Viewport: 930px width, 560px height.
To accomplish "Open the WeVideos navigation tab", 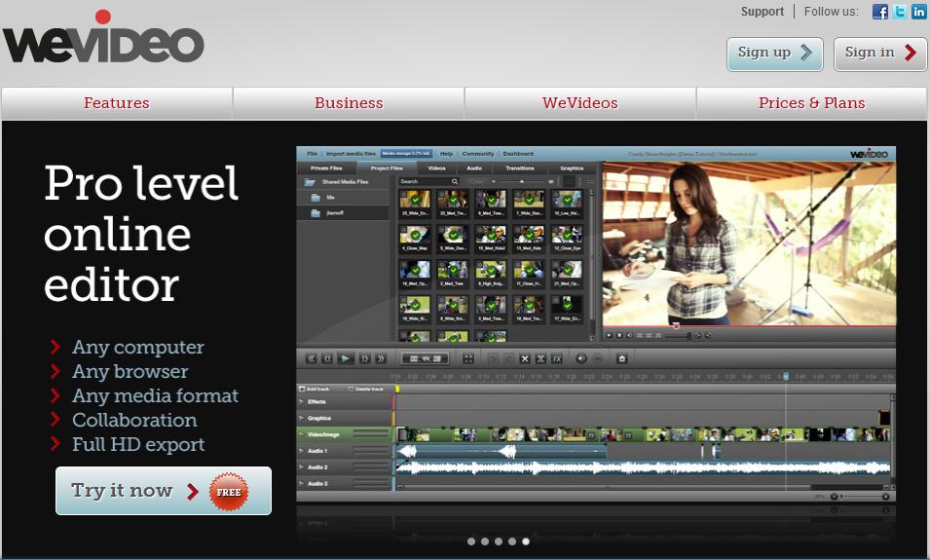I will click(x=580, y=103).
